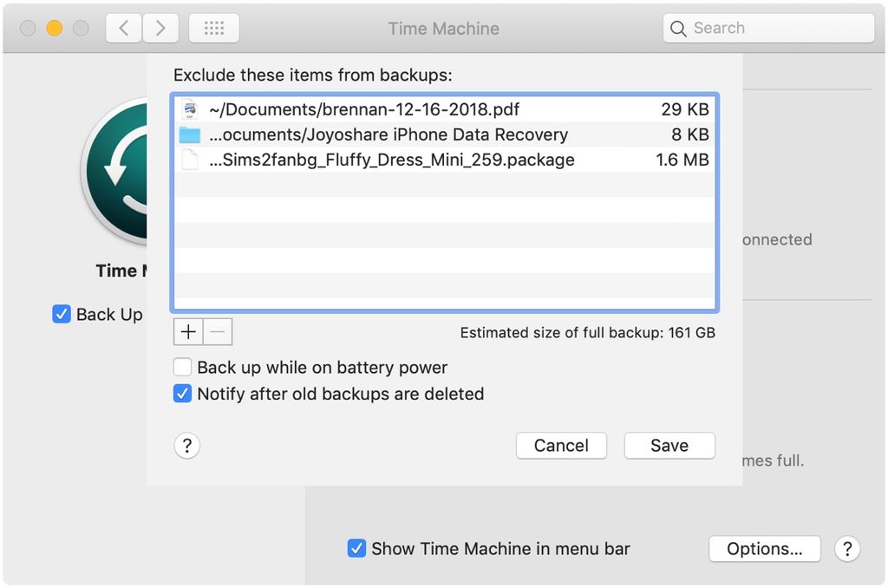Click the PDF icon beside brennan-12-16-2018.pdf

[190, 109]
